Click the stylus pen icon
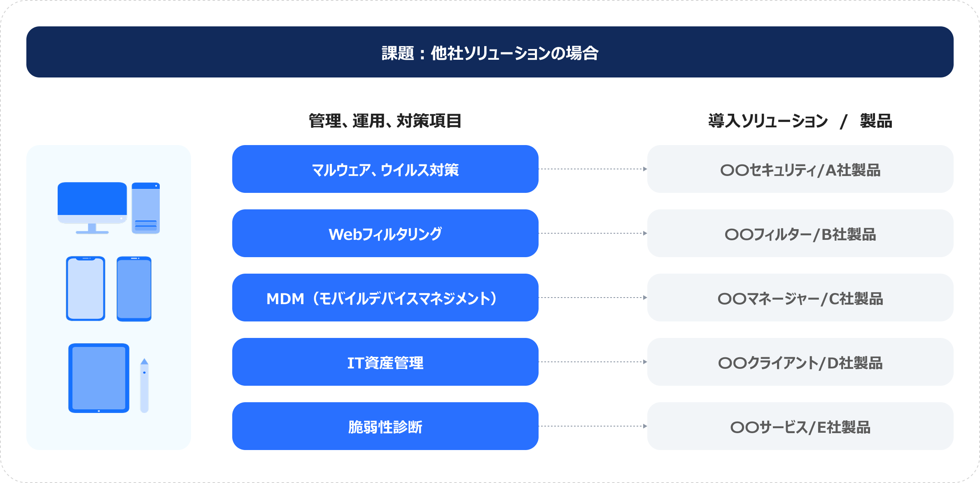Screen dimensions: 980x483 point(144,385)
